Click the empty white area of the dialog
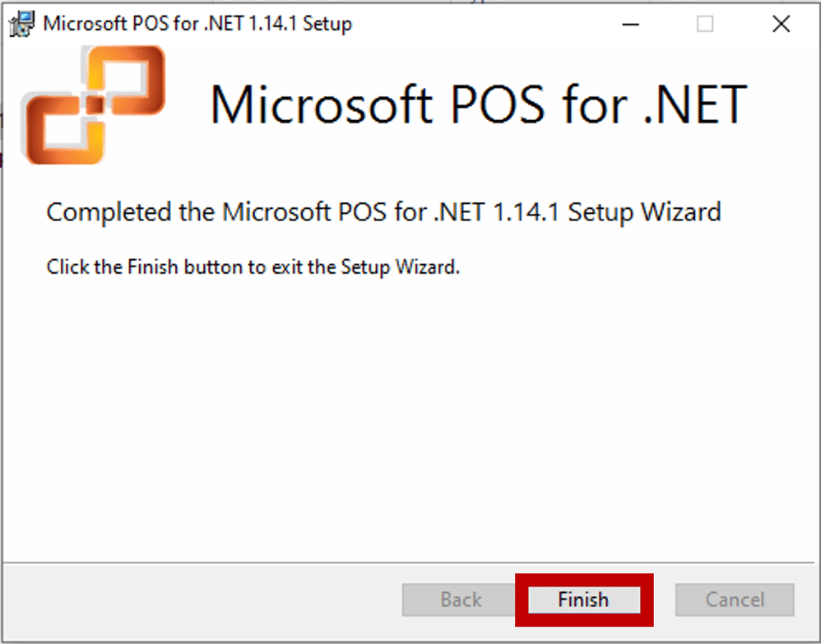Screen dimensions: 821x644 [x=411, y=411]
